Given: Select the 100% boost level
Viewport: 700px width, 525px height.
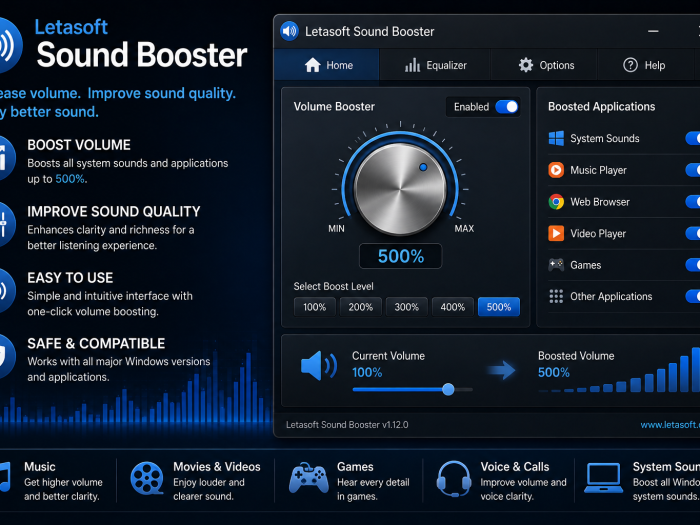Looking at the screenshot, I should (315, 307).
